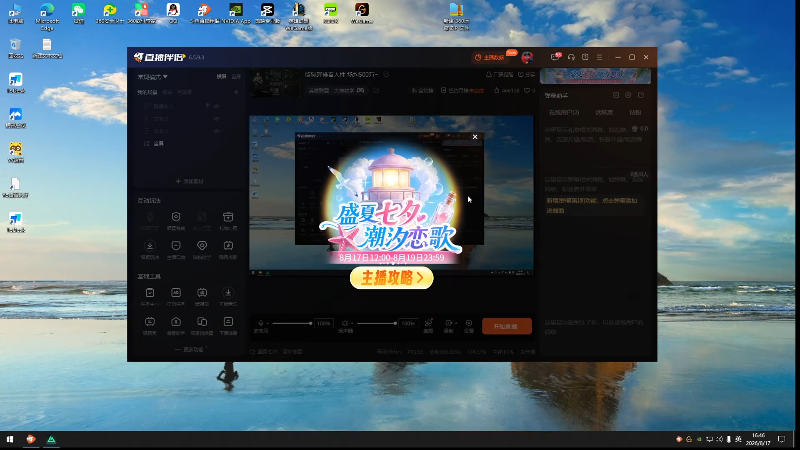Select the first scene tab 预览场景
This screenshot has width=800, height=450.
click(x=147, y=92)
